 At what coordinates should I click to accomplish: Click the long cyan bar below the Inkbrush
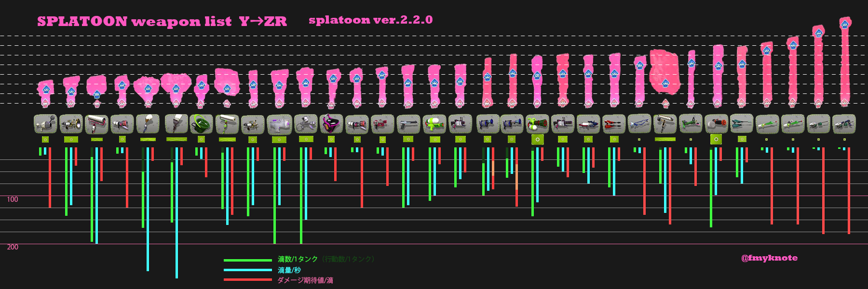148,209
